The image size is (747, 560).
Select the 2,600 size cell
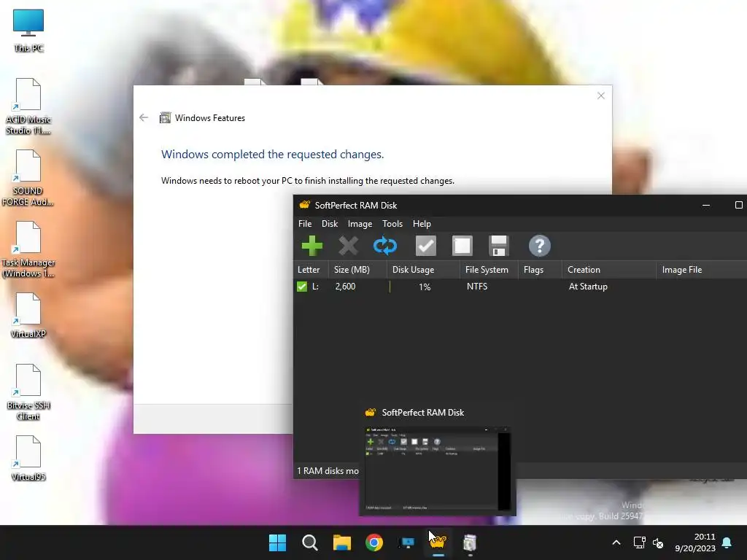coord(345,286)
